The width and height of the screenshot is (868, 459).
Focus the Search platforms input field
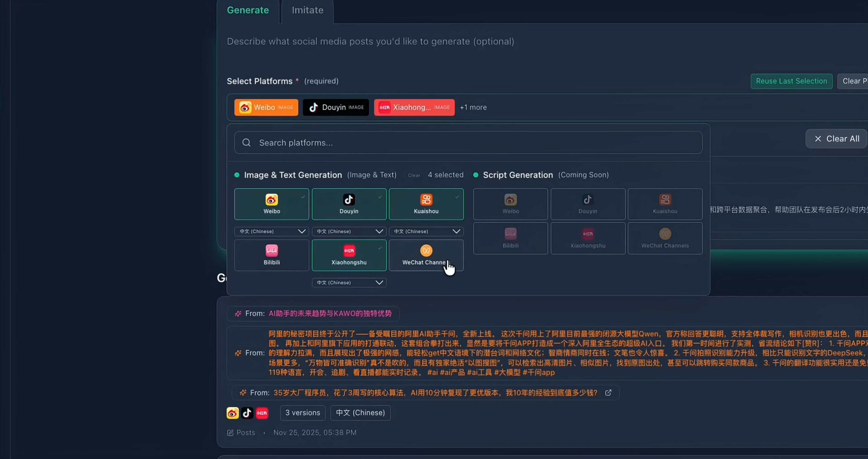pyautogui.click(x=472, y=143)
